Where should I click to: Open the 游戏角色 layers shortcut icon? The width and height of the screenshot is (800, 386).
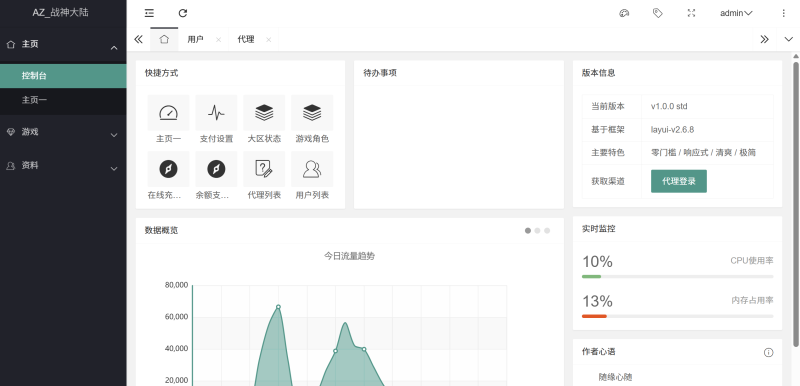coord(312,113)
